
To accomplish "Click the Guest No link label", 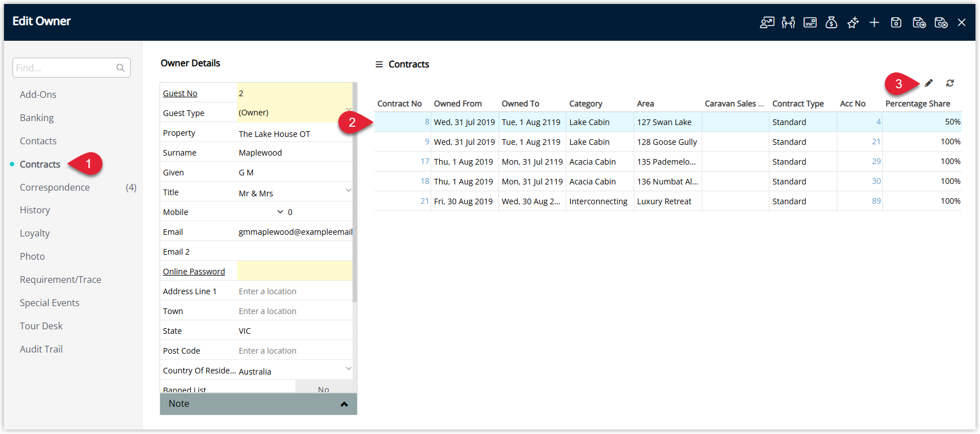I will (180, 93).
